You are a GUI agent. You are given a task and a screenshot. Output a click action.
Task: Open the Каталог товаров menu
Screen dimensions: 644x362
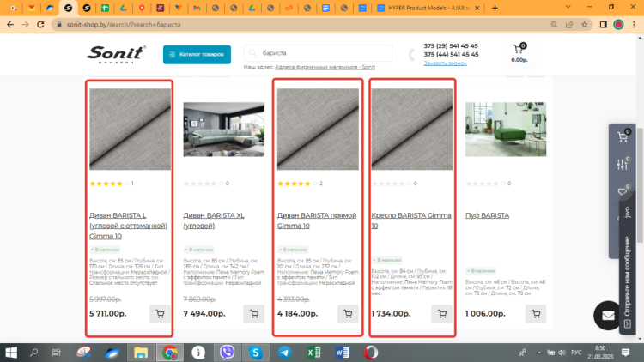[x=197, y=55]
